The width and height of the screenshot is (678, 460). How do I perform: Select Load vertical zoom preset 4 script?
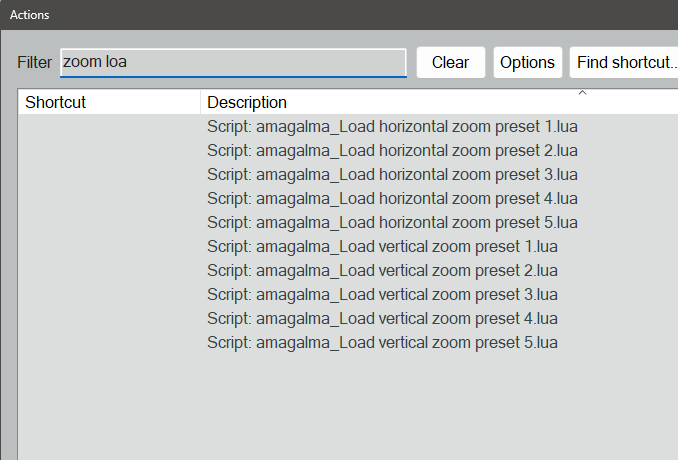[x=382, y=319]
